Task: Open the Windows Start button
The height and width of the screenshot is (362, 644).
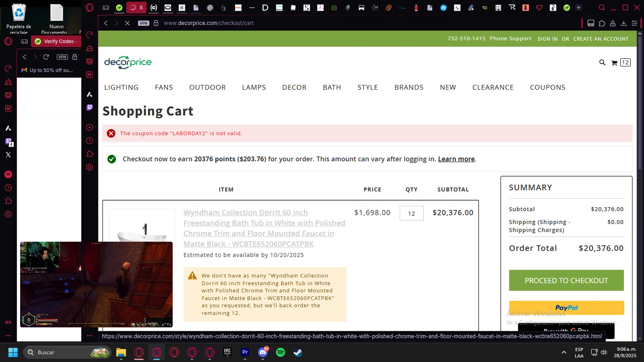Action: click(13, 353)
